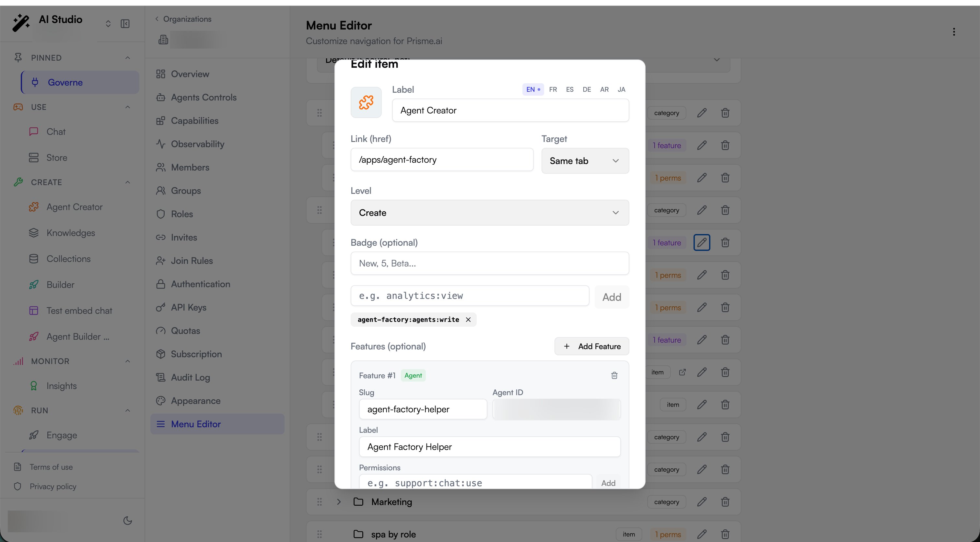
Task: Go back to Organizations
Action: pos(183,19)
